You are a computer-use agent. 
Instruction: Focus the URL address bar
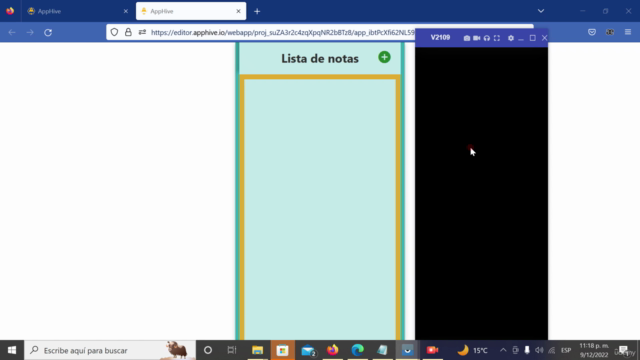coord(282,32)
